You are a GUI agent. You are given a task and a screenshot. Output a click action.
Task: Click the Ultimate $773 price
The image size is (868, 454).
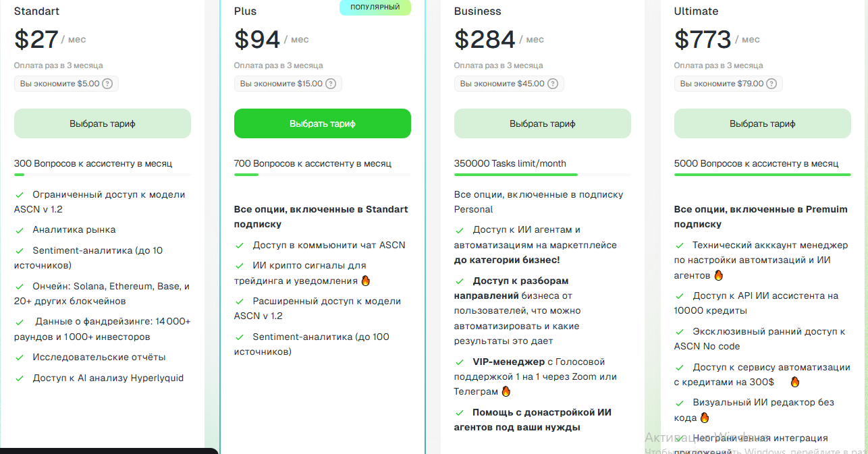703,39
